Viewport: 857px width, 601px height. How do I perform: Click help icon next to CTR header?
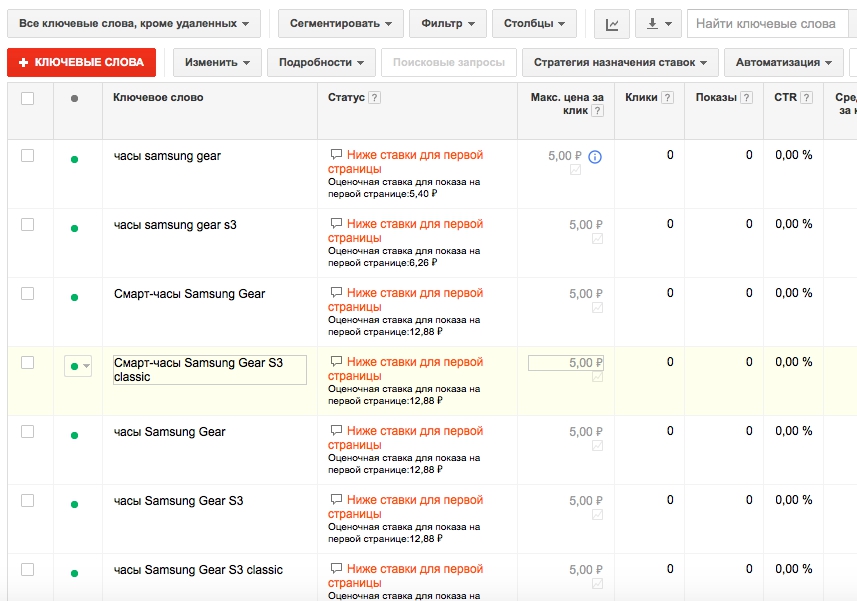pos(806,98)
